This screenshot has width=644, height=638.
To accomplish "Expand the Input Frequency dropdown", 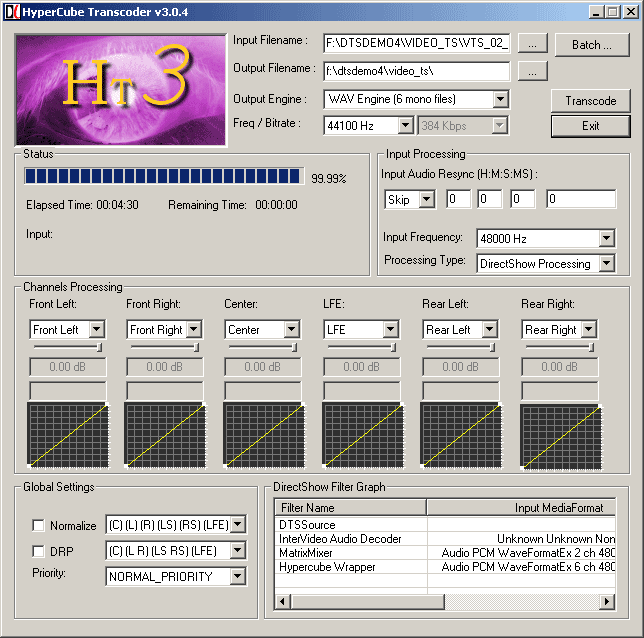I will (x=606, y=238).
